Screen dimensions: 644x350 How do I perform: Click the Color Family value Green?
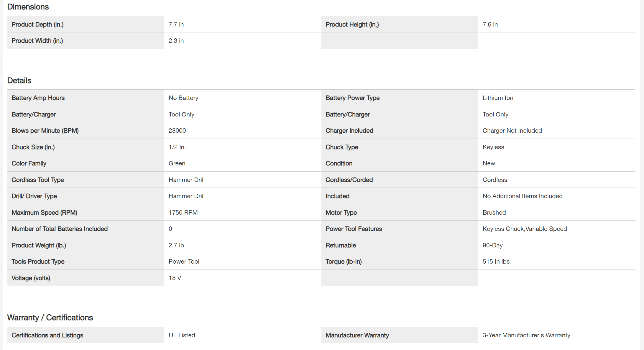pyautogui.click(x=177, y=163)
